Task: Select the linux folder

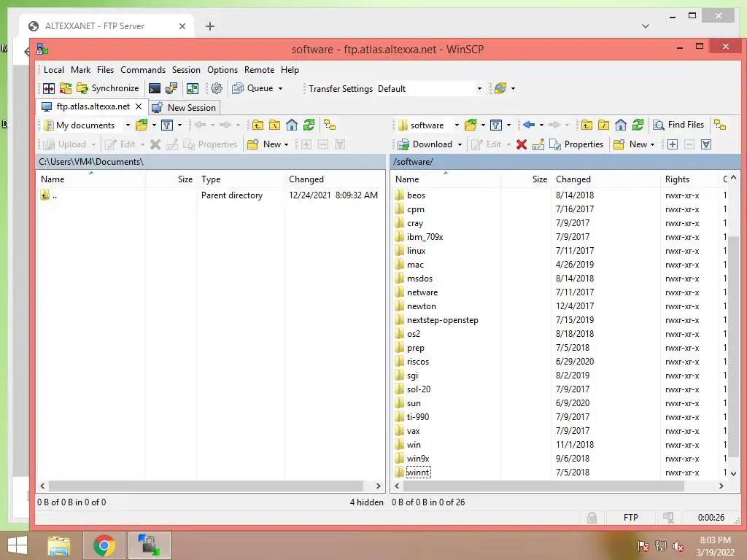Action: 416,251
